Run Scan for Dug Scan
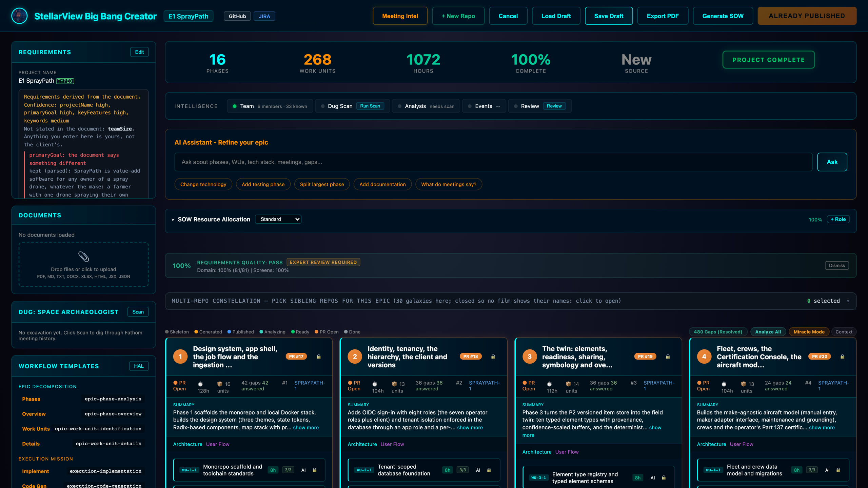The height and width of the screenshot is (488, 868). click(370, 106)
